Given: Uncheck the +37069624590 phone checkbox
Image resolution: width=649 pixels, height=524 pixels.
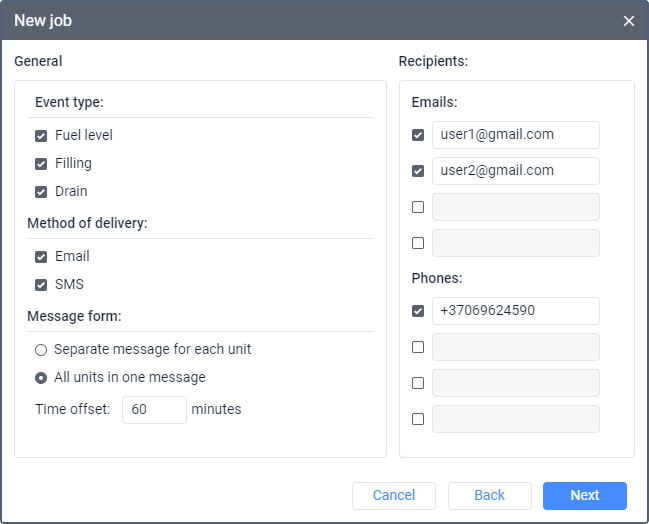Looking at the screenshot, I should [418, 311].
